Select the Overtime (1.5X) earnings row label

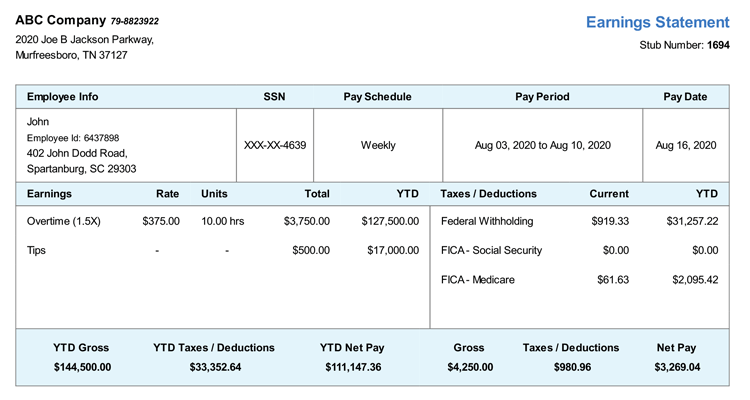click(x=64, y=221)
